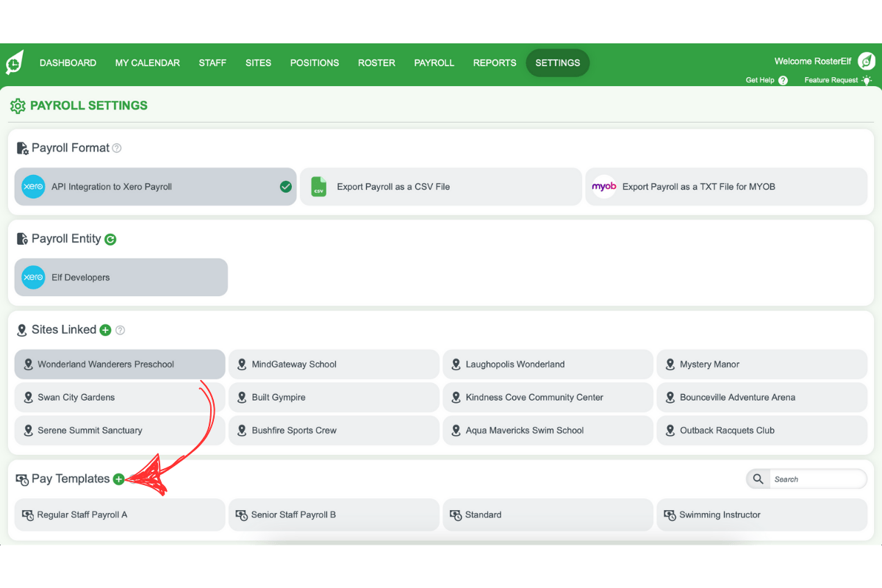
Task: Select API Integration to Xero Payroll option
Action: pyautogui.click(x=155, y=187)
